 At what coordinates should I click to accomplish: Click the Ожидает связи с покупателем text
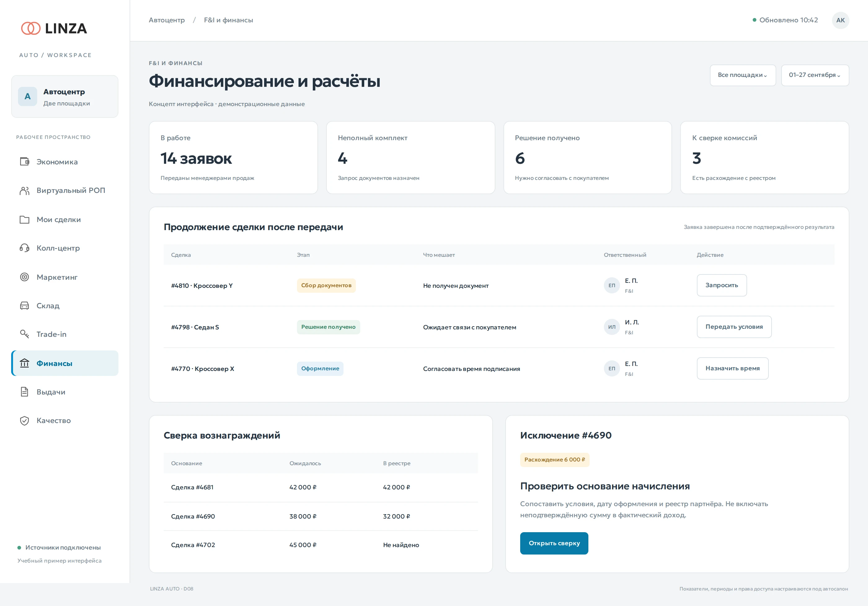click(x=470, y=328)
